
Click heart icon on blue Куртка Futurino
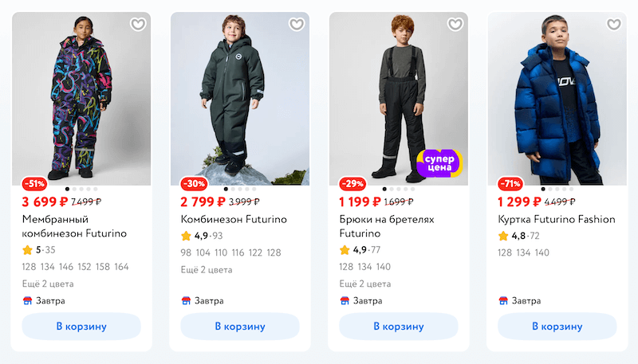(614, 25)
